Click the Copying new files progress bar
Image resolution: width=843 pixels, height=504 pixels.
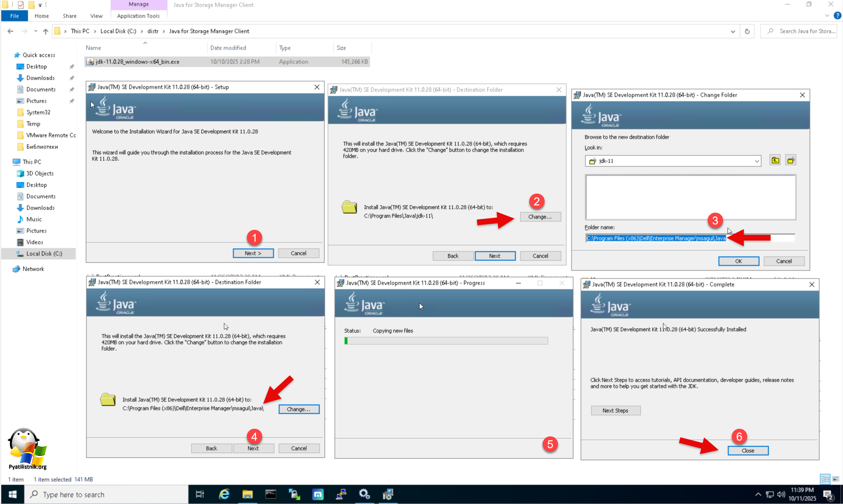click(446, 341)
